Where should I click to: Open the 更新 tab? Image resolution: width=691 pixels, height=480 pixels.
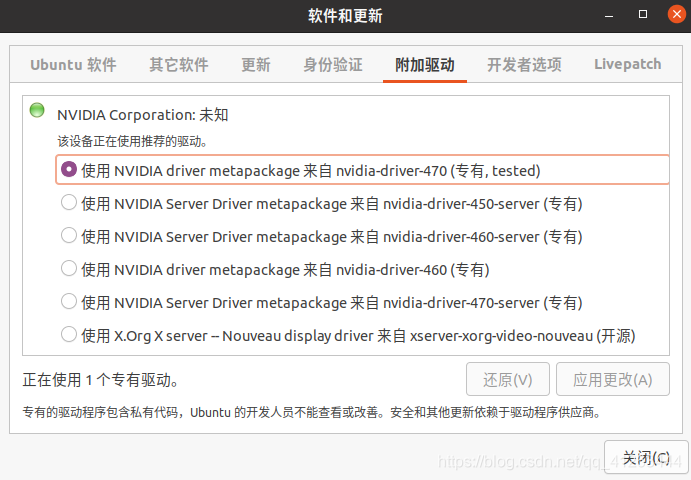pos(256,65)
